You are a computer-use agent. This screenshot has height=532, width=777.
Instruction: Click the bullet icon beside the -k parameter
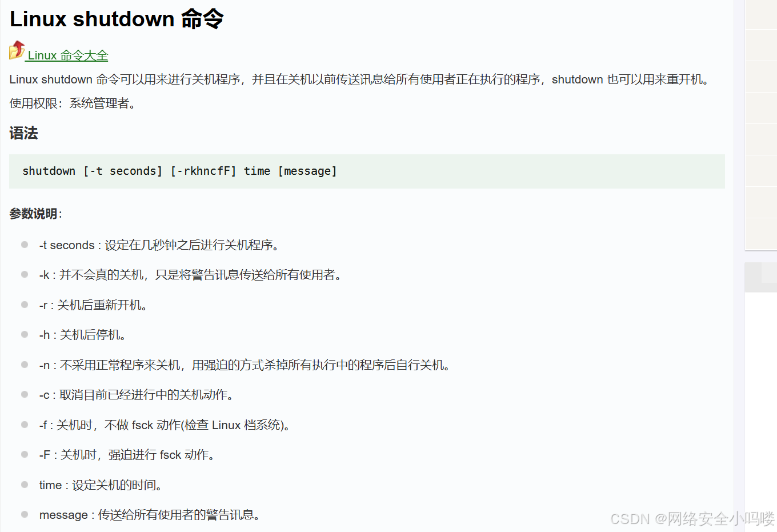coord(24,274)
